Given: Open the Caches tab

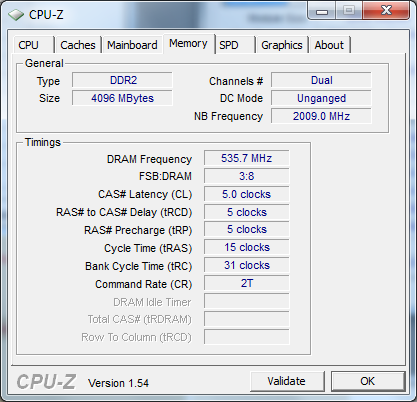Looking at the screenshot, I should coord(78,45).
